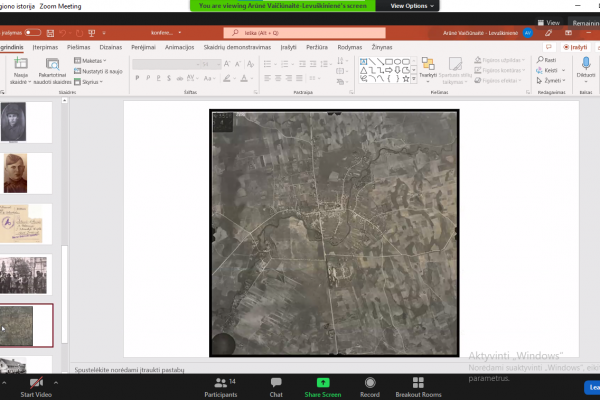Start recording with the Record icon
Screen dimensions: 600x400
point(370,382)
